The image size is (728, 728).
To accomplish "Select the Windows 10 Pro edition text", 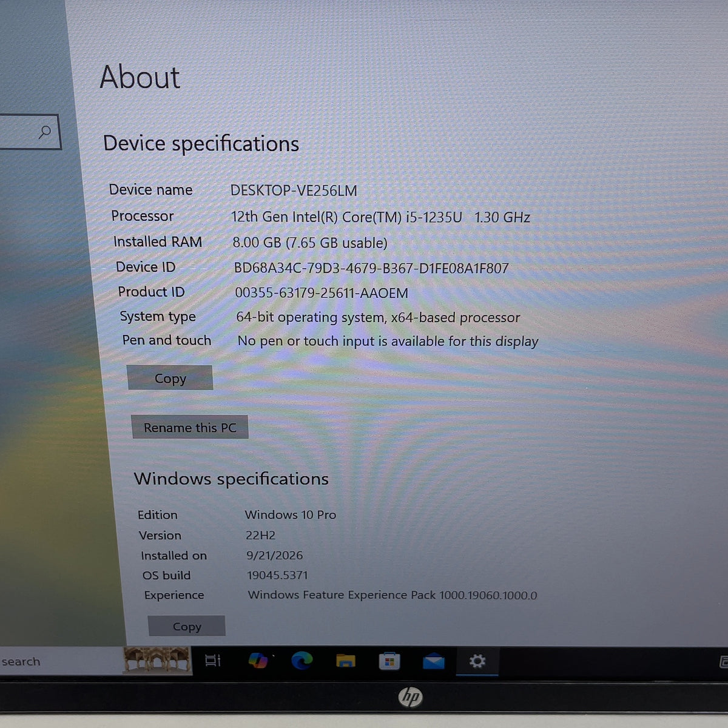I will [290, 514].
